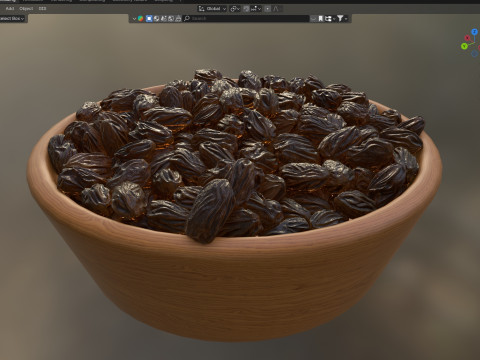The width and height of the screenshot is (480, 360).
Task: Open the sync dropdown next to the bookmark icon
Action: [x=330, y=19]
